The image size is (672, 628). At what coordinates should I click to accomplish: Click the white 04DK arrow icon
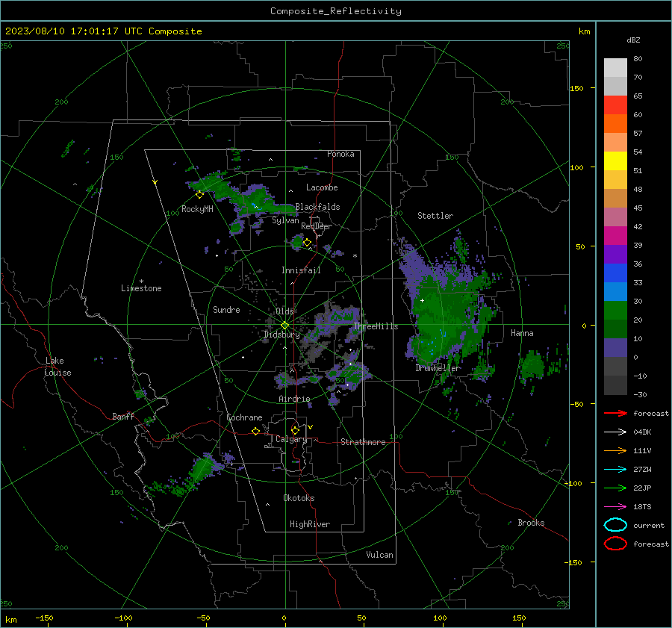(615, 432)
